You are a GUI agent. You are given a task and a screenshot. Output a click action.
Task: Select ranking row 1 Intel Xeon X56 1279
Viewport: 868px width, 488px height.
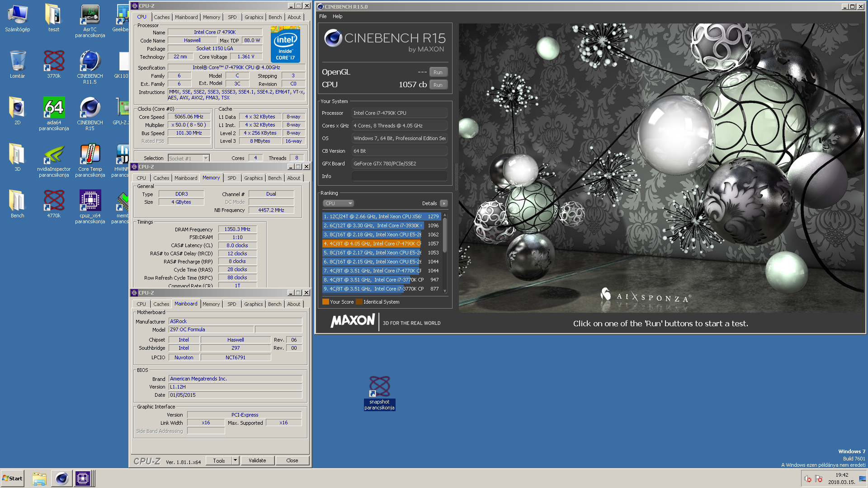pos(382,216)
